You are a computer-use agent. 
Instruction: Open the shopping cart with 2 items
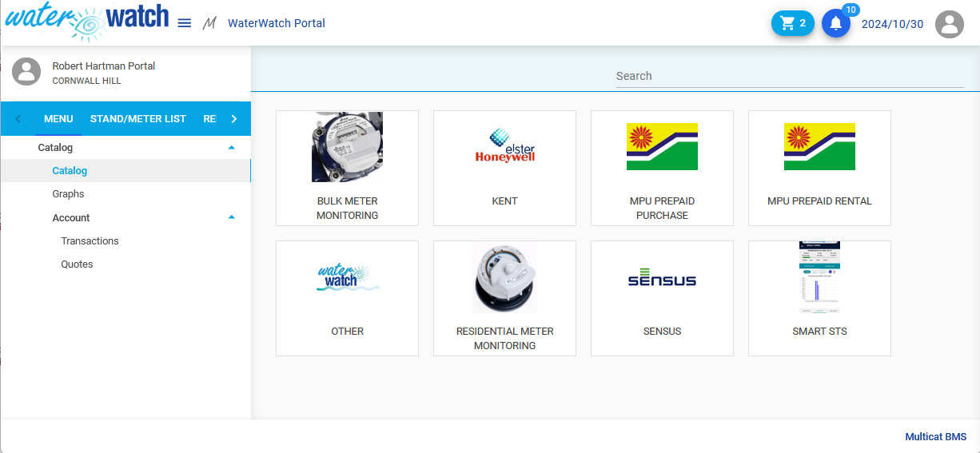pyautogui.click(x=793, y=23)
